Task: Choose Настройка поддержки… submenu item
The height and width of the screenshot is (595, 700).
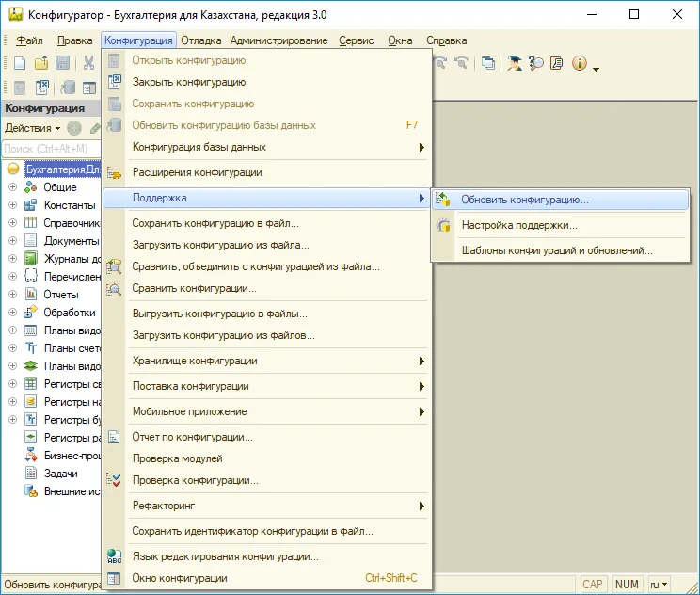Action: [x=561, y=225]
